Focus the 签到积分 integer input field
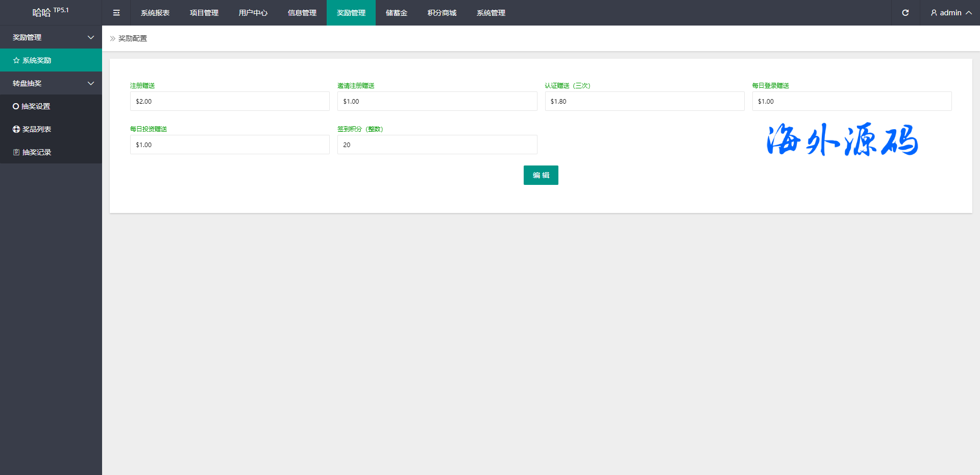This screenshot has width=980, height=475. coord(437,145)
